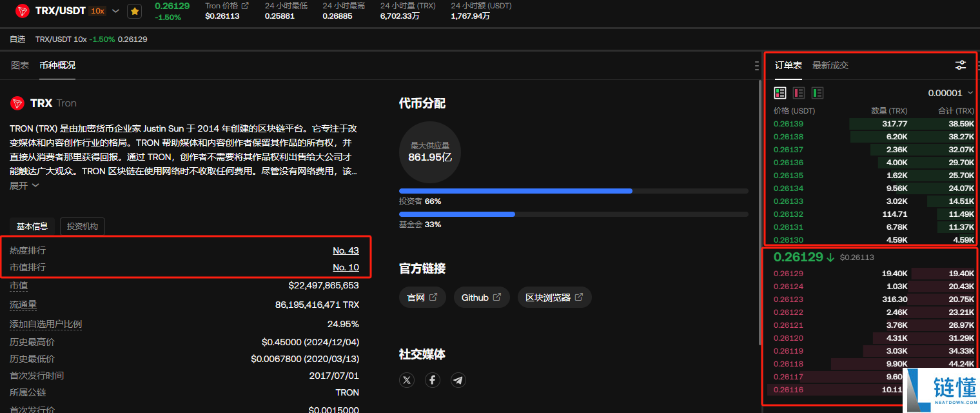Select bid price 0.26120 in order book

click(789, 337)
